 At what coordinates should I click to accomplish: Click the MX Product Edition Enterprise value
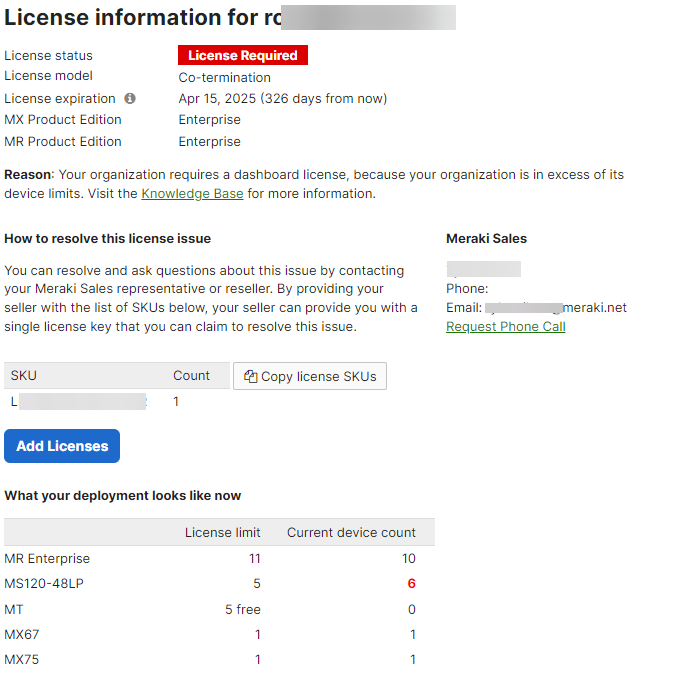(x=210, y=119)
